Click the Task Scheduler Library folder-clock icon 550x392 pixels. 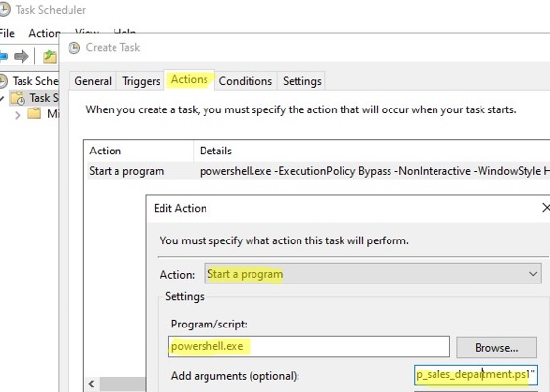click(x=18, y=98)
